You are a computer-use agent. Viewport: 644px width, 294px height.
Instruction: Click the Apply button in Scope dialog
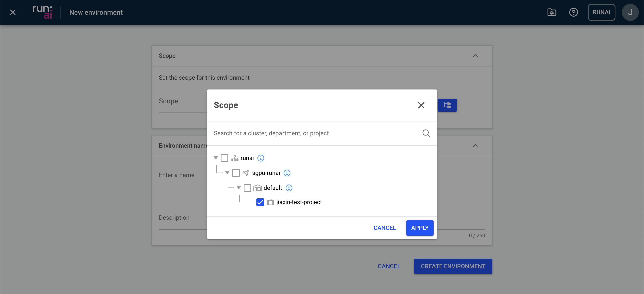[420, 228]
